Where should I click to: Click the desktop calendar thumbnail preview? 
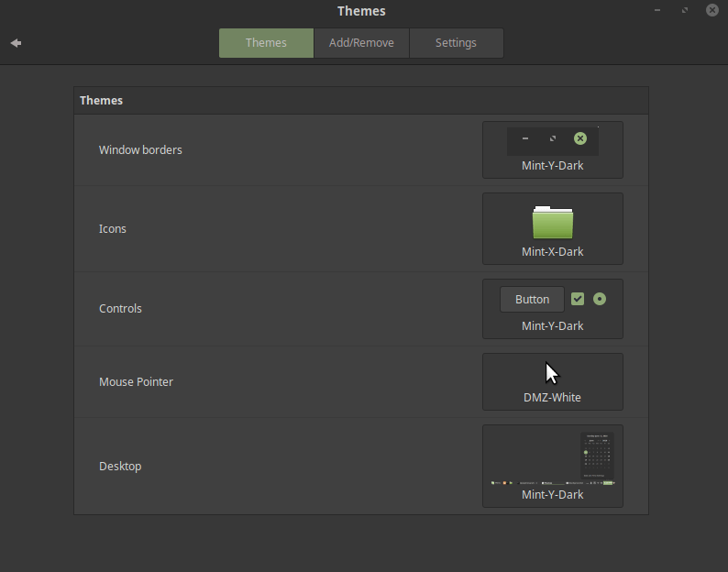[597, 456]
